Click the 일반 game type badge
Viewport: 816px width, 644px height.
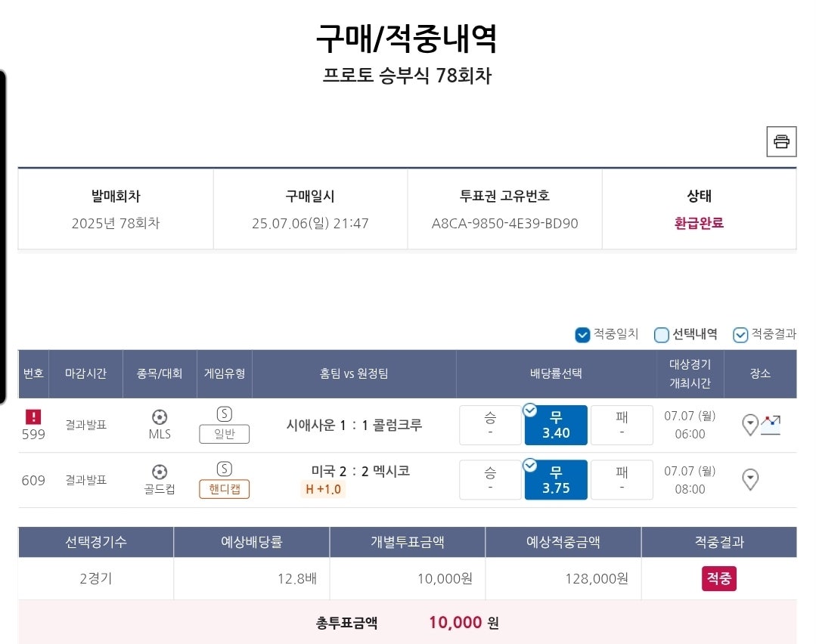(x=224, y=434)
